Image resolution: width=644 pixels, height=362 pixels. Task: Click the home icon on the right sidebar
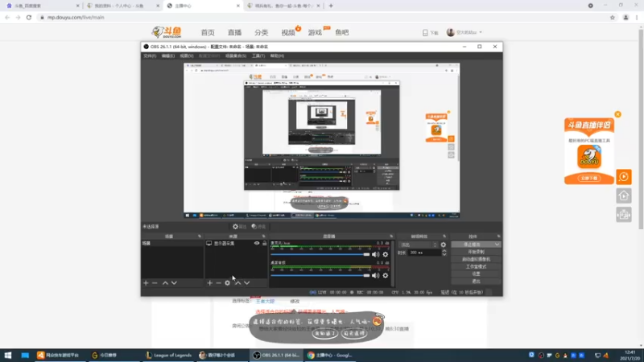pyautogui.click(x=623, y=195)
